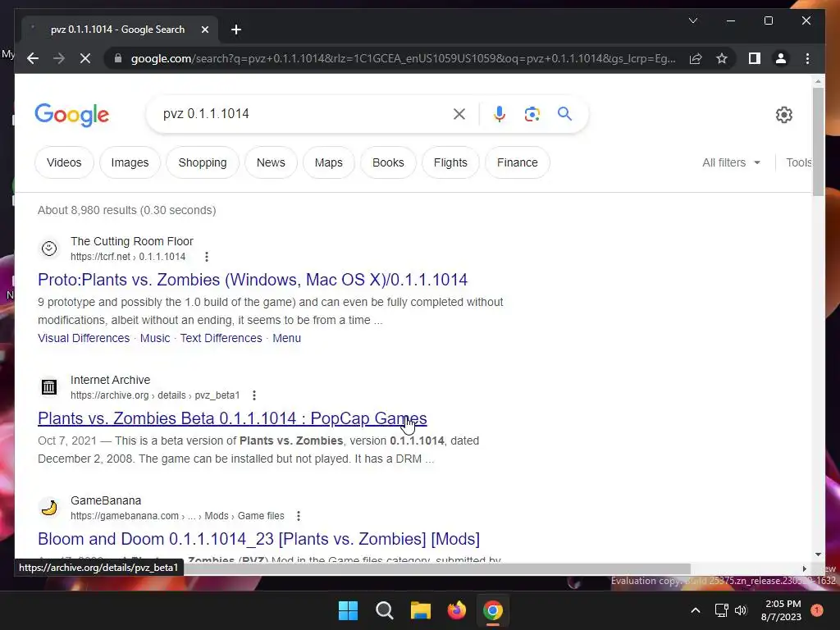This screenshot has height=630, width=840.
Task: Click the Internet Archive favicon
Action: [x=49, y=387]
